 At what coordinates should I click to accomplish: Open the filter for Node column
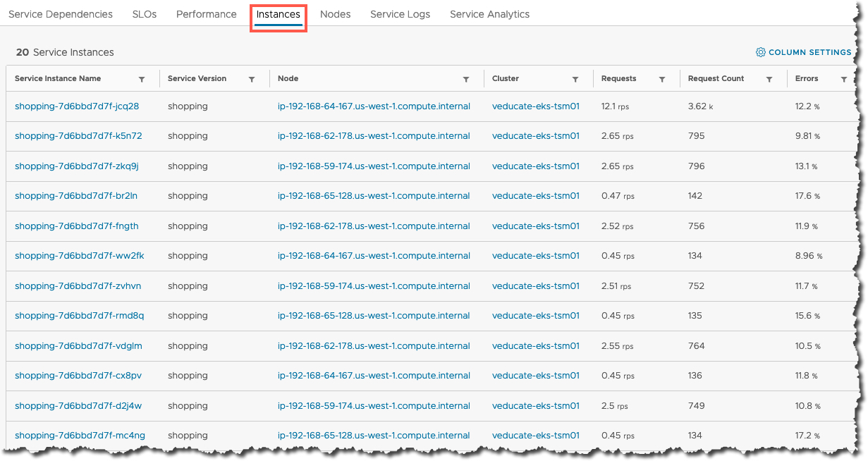466,80
